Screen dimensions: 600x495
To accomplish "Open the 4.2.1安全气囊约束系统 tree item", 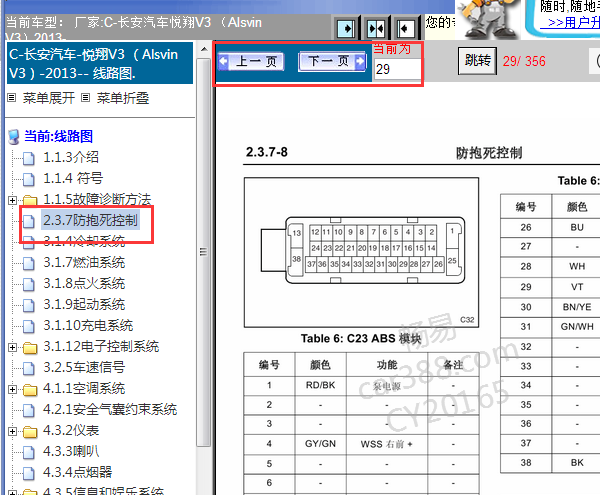I will point(110,410).
